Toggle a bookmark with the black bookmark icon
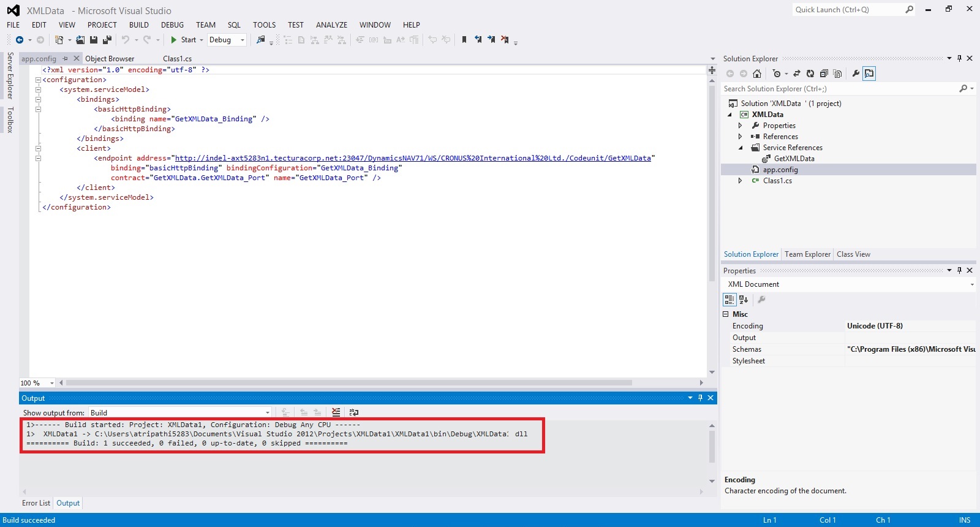The height and width of the screenshot is (527, 980). (x=464, y=40)
